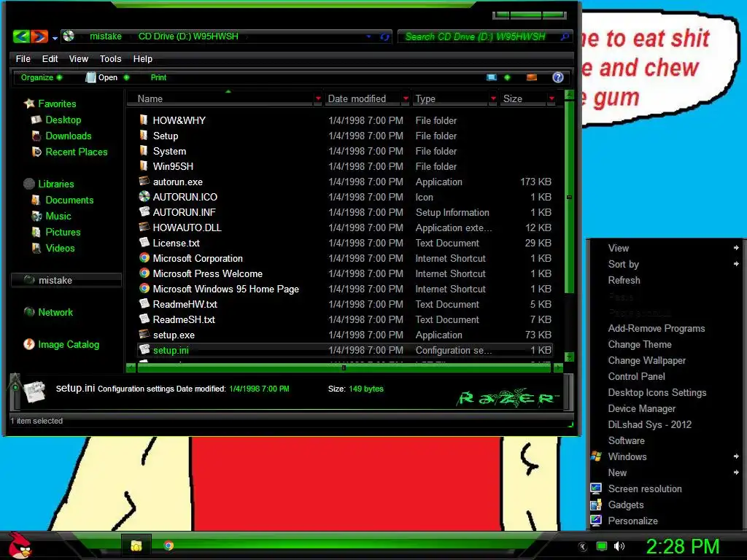Open Image Catalog in the sidebar
747x560 pixels.
click(x=69, y=344)
